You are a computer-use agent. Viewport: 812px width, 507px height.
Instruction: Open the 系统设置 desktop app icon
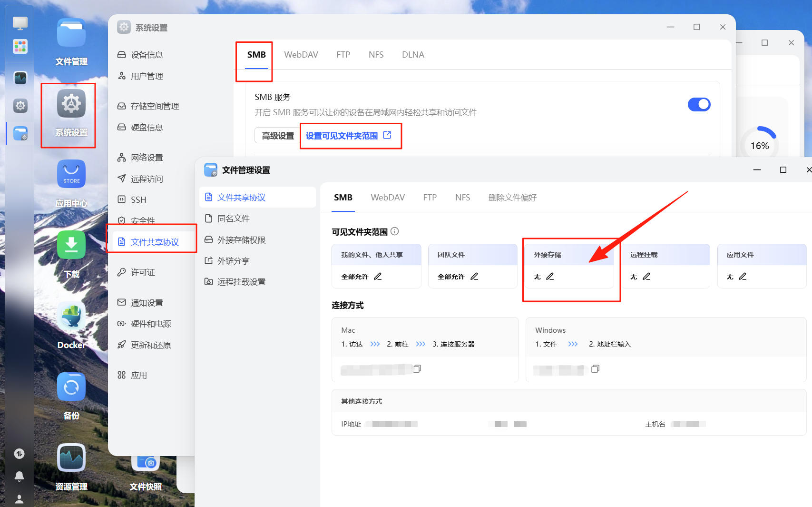click(x=71, y=103)
